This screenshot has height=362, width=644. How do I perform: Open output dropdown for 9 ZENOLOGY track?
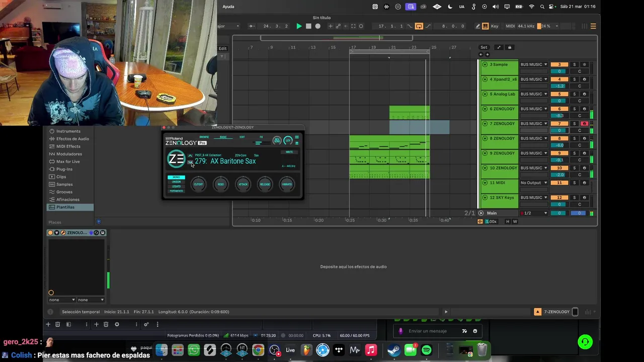(534, 153)
